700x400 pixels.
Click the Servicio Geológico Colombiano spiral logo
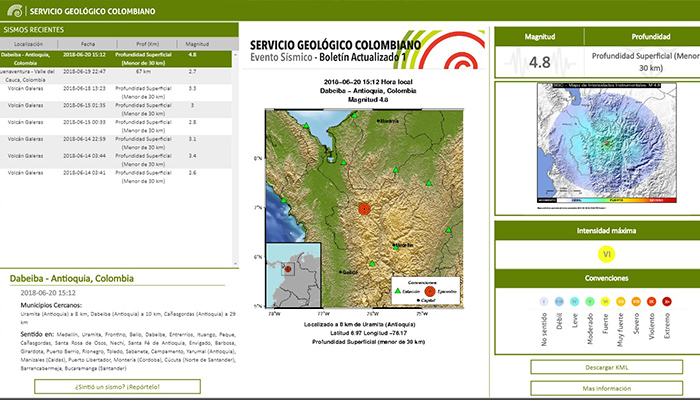[x=13, y=10]
